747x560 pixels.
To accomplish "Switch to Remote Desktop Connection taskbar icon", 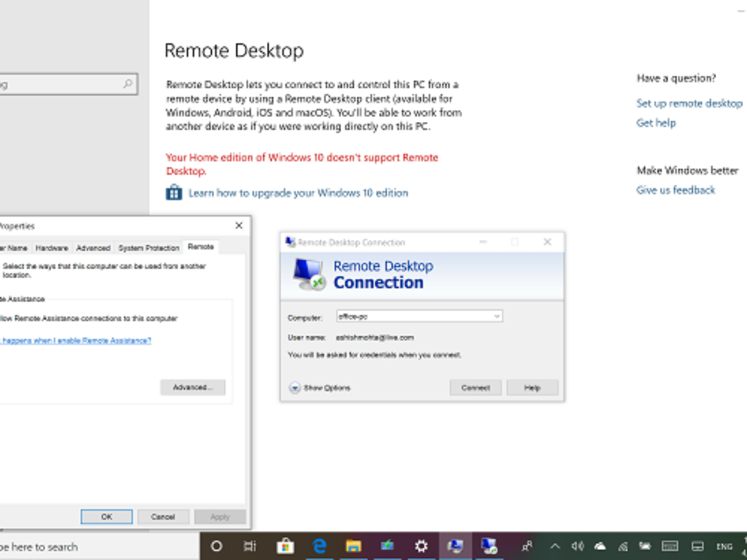I will coord(489,546).
